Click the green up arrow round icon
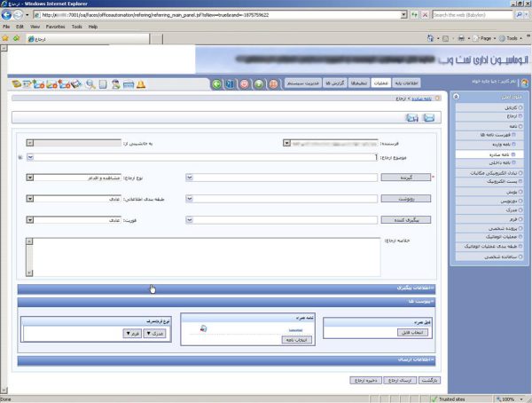532x403 pixels. pyautogui.click(x=259, y=84)
